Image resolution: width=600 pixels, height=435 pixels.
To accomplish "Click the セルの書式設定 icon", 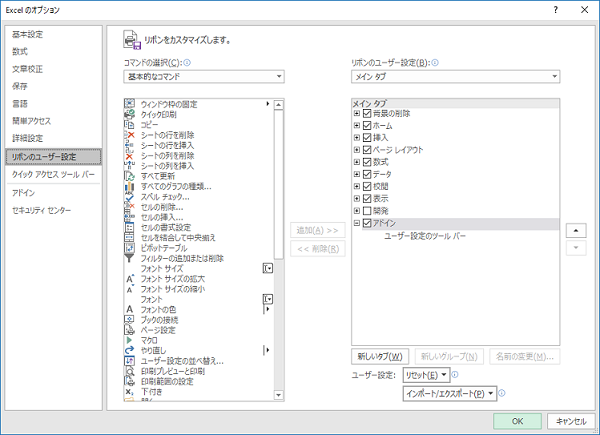I will click(x=130, y=227).
